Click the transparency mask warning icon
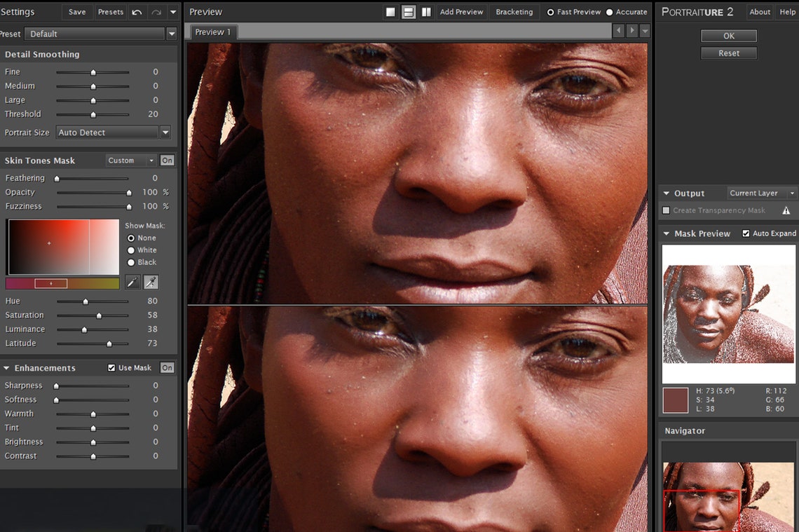 pos(786,210)
